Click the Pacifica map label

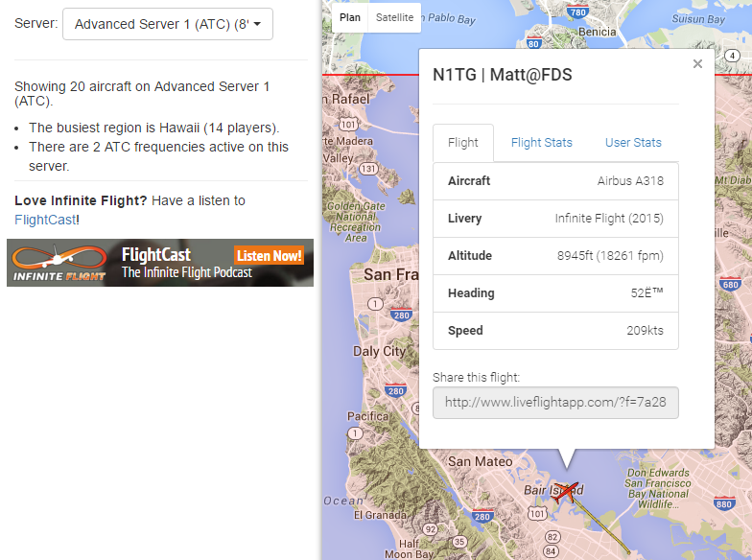[367, 416]
